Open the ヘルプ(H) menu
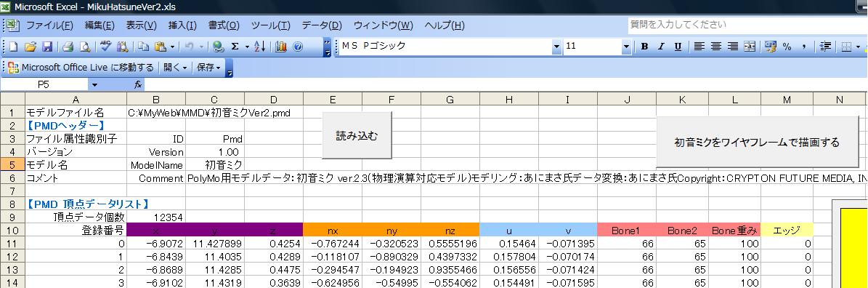 445,25
